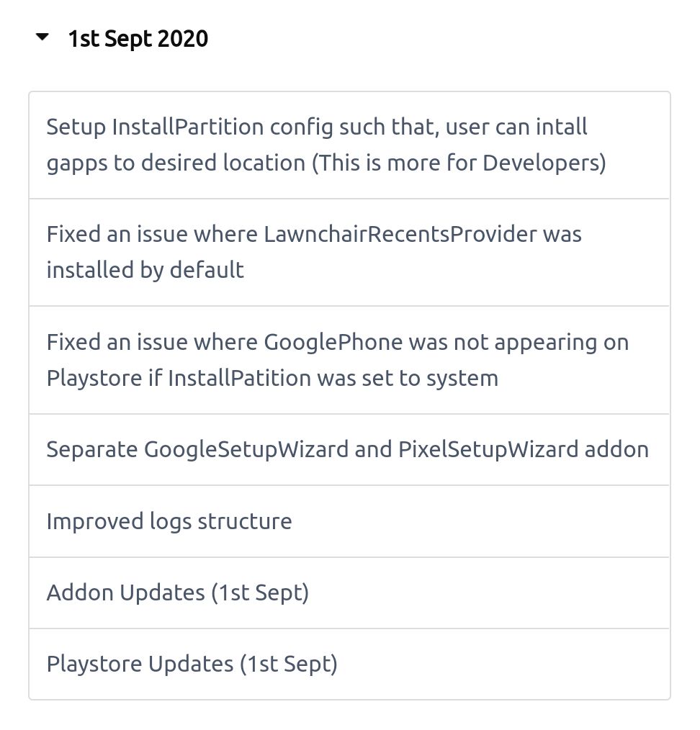
Task: Click the misspelled word "intall"
Action: pyautogui.click(x=564, y=127)
